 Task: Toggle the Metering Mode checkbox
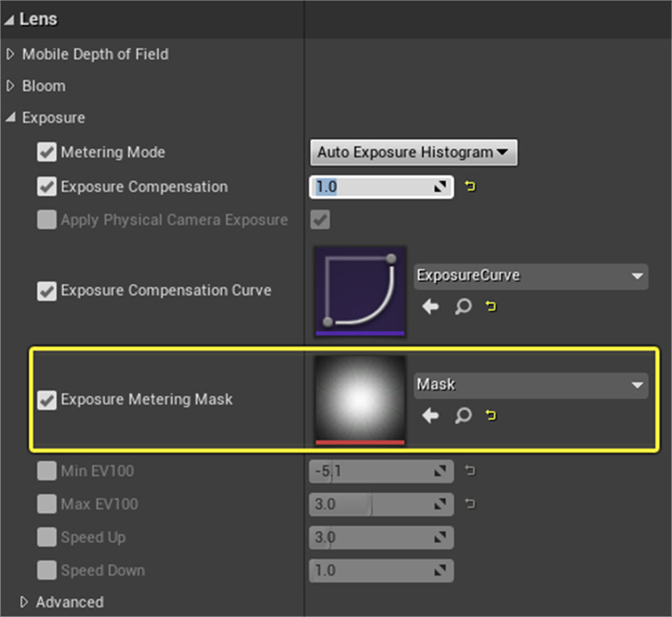[47, 152]
